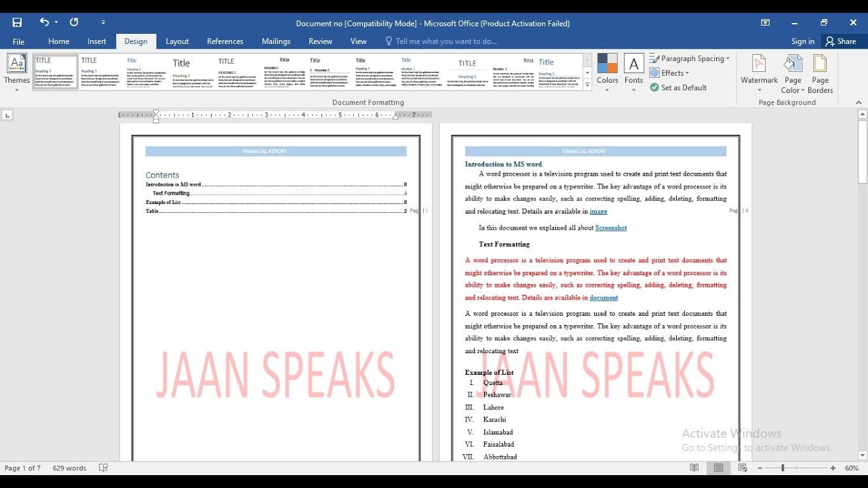Screen dimensions: 868x488
Task: Open the File menu
Action: click(18, 41)
